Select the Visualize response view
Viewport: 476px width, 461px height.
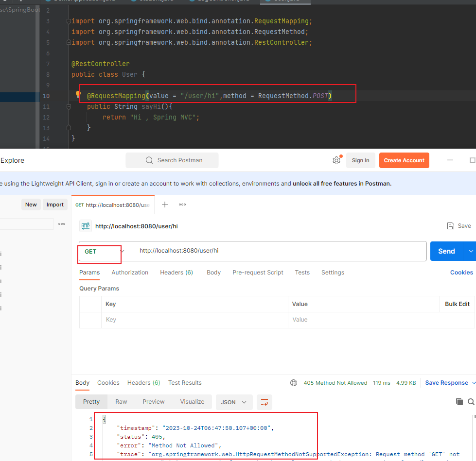click(x=192, y=402)
